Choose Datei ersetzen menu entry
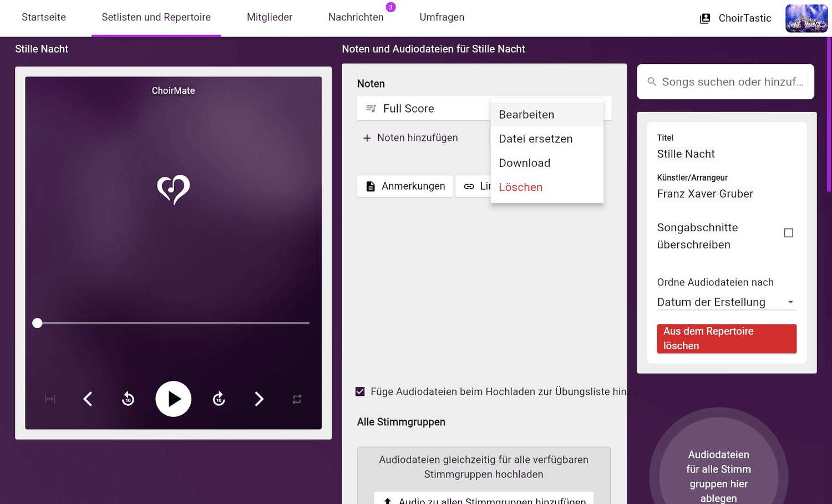This screenshot has height=504, width=832. point(547,139)
